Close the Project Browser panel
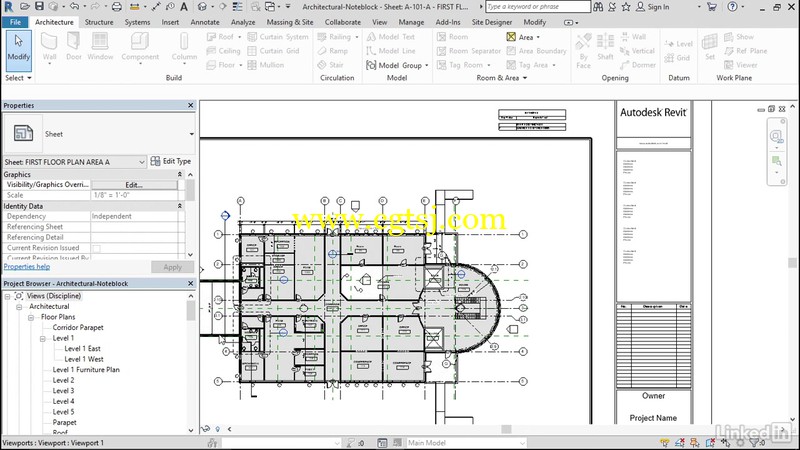The image size is (800, 450). [191, 283]
